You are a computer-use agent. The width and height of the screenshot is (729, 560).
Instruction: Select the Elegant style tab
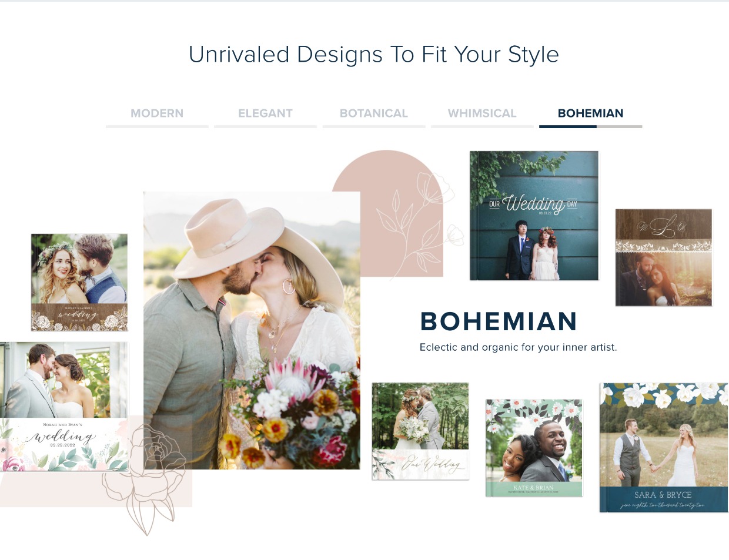[x=265, y=113]
